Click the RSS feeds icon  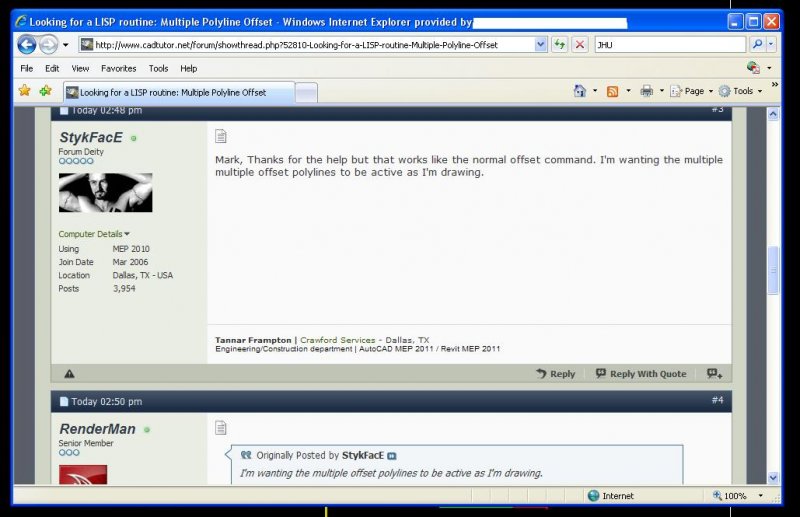click(x=612, y=91)
